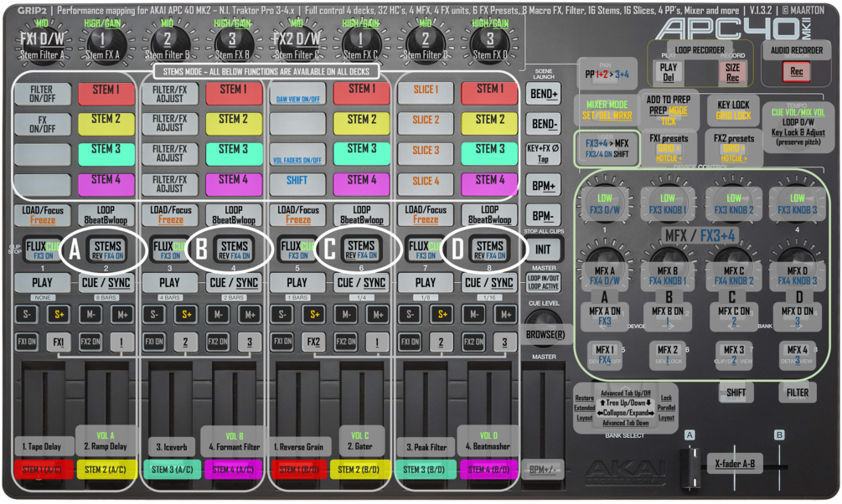The width and height of the screenshot is (842, 504).
Task: Click the Audio Recorder Rec button
Action: [x=797, y=71]
